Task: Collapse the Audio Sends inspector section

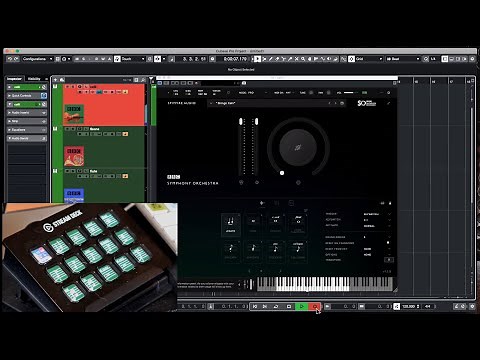Action: [x=27, y=138]
